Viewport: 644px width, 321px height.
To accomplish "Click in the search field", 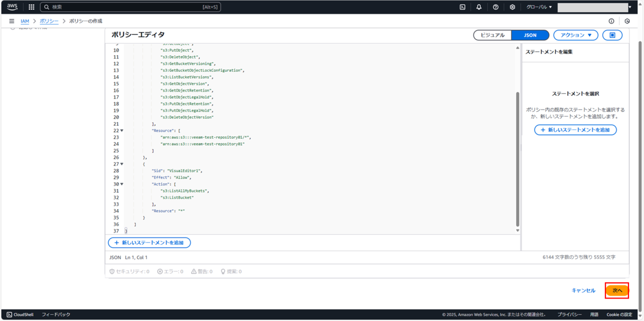I will pyautogui.click(x=130, y=7).
